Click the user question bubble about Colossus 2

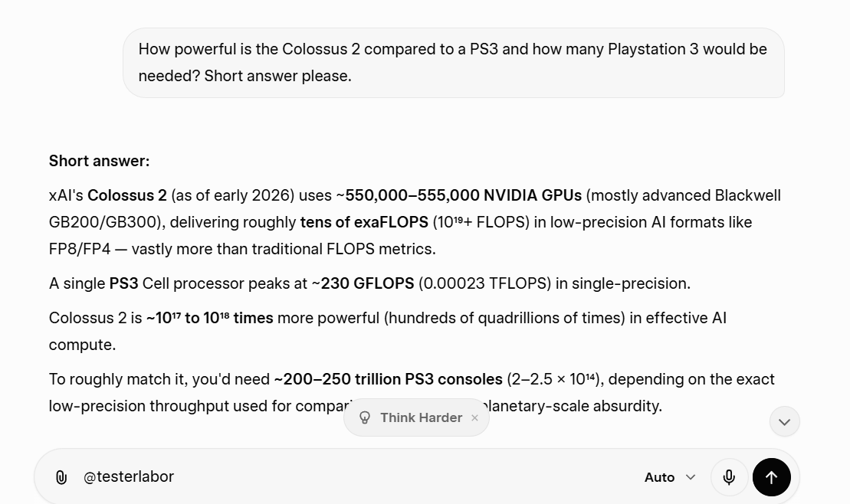(454, 63)
